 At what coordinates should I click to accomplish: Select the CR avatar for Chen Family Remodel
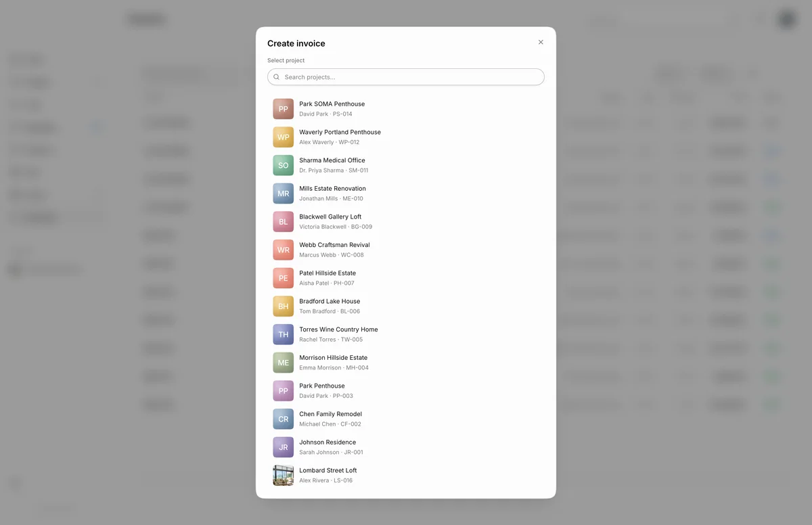[284, 419]
